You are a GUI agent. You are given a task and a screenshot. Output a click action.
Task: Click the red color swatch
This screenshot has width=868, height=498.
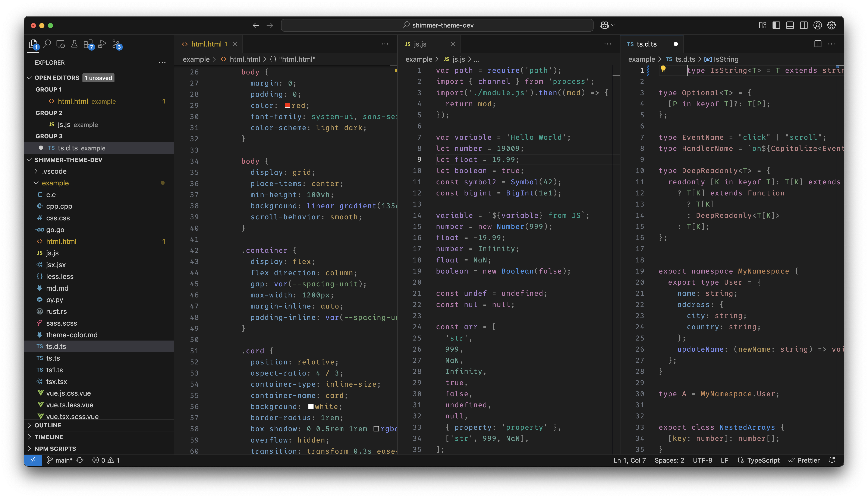click(x=287, y=105)
